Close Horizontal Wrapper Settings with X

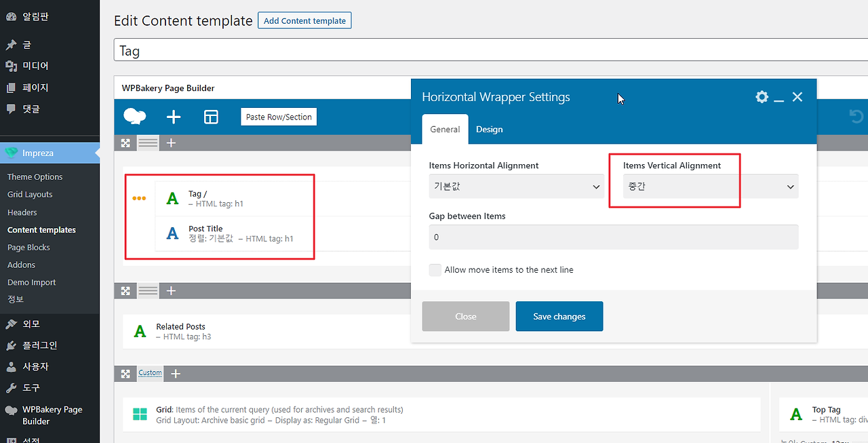(797, 97)
